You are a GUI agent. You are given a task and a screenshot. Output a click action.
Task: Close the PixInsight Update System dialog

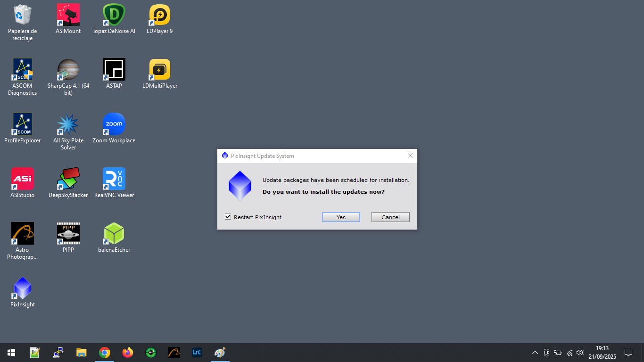click(410, 156)
